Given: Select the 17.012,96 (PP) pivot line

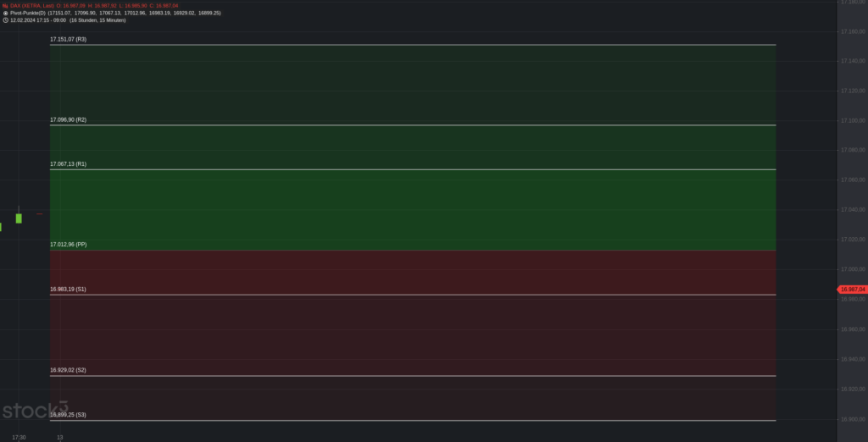Looking at the screenshot, I should (x=413, y=250).
